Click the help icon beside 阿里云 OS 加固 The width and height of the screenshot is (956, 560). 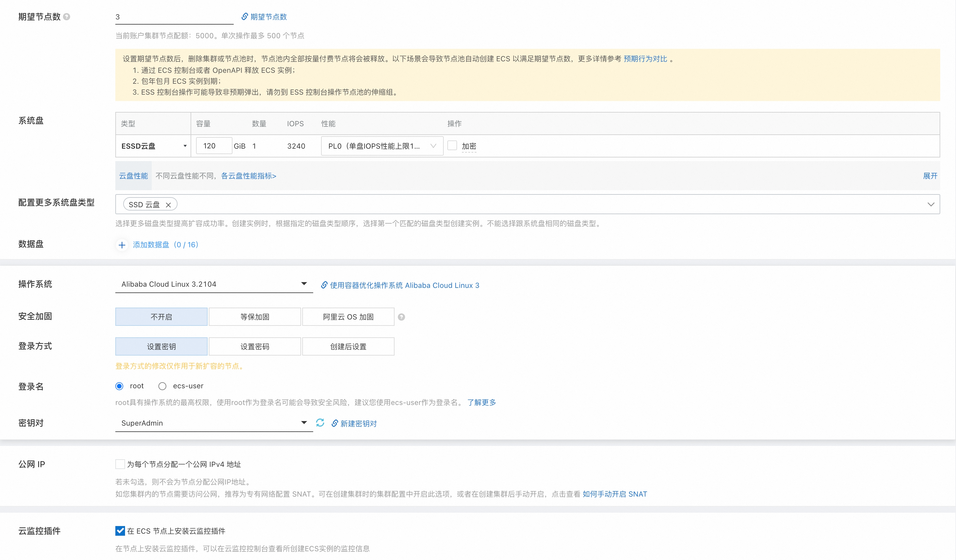(401, 317)
